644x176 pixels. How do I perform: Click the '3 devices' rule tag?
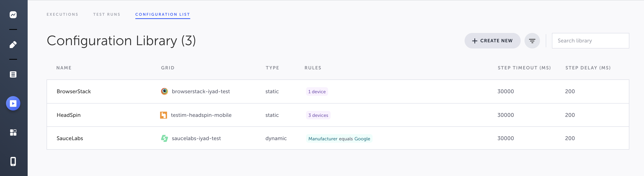point(318,115)
